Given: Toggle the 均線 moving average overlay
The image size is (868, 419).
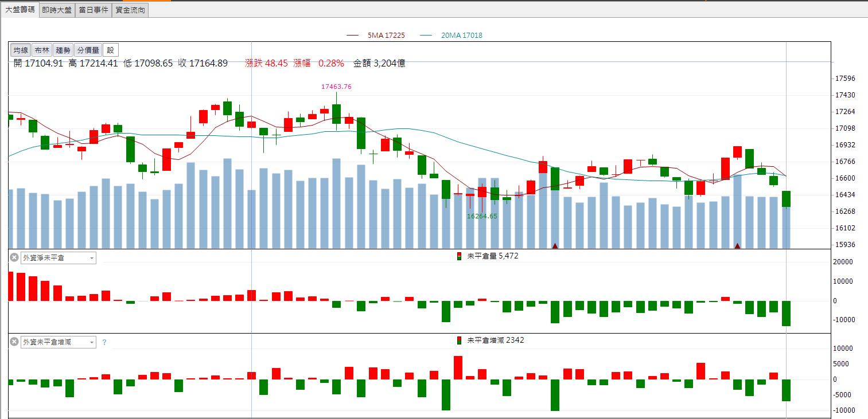Looking at the screenshot, I should 21,50.
